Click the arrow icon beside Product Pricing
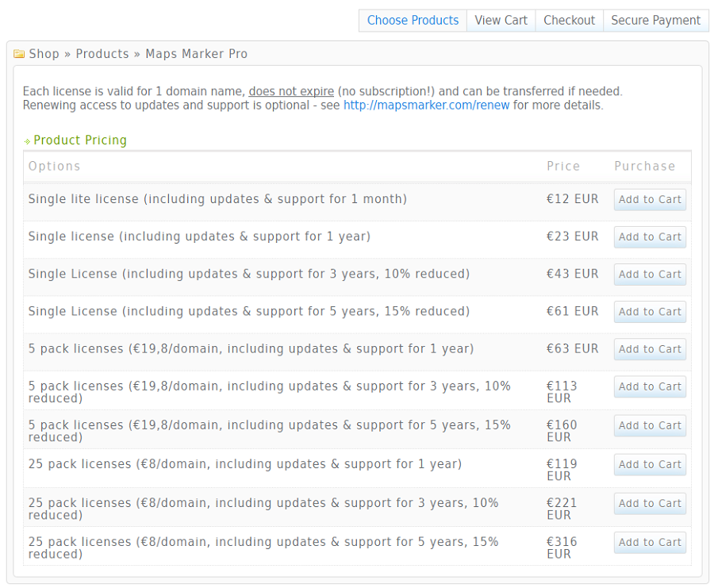The image size is (714, 588). pos(26,140)
